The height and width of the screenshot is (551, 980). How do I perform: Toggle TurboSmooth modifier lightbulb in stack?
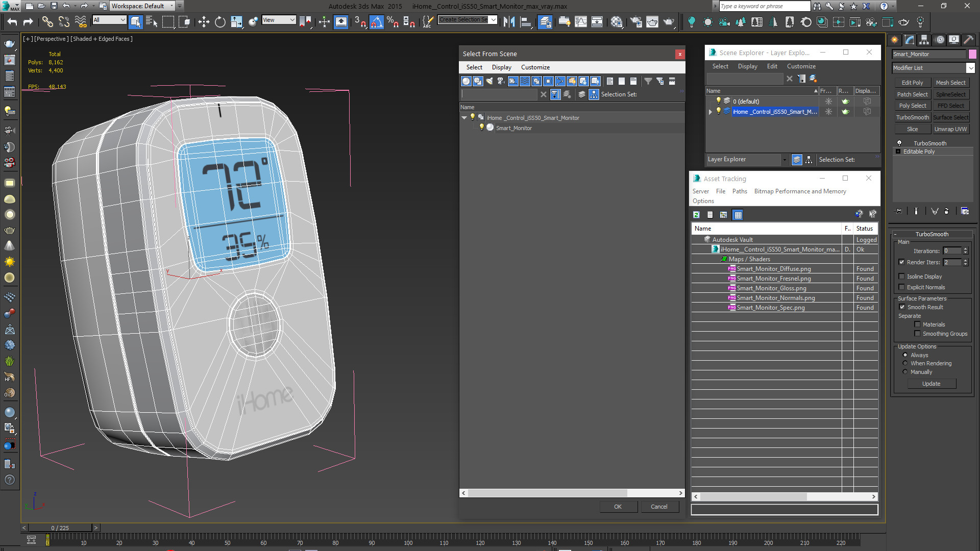[x=899, y=143]
